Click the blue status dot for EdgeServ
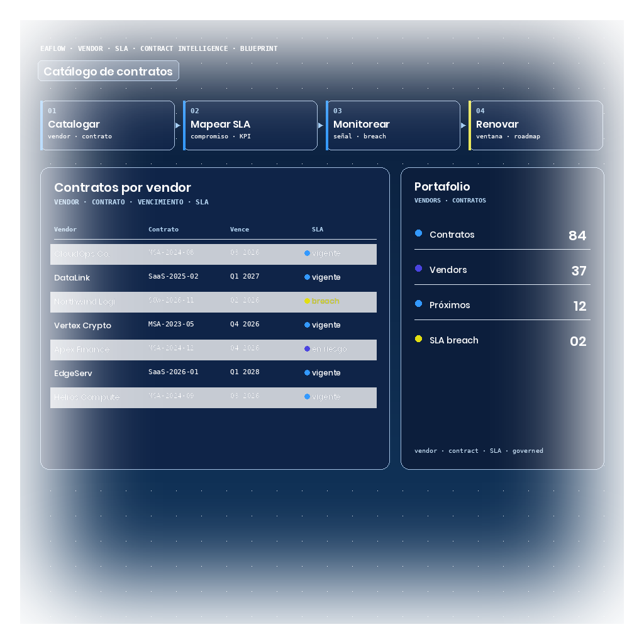The width and height of the screenshot is (644, 644). pos(307,373)
